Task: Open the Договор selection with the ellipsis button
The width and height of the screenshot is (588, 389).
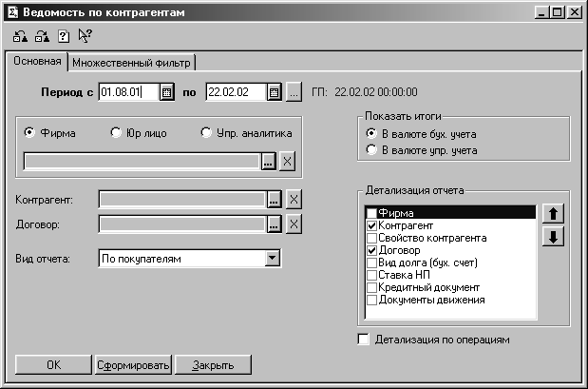Action: pyautogui.click(x=273, y=224)
